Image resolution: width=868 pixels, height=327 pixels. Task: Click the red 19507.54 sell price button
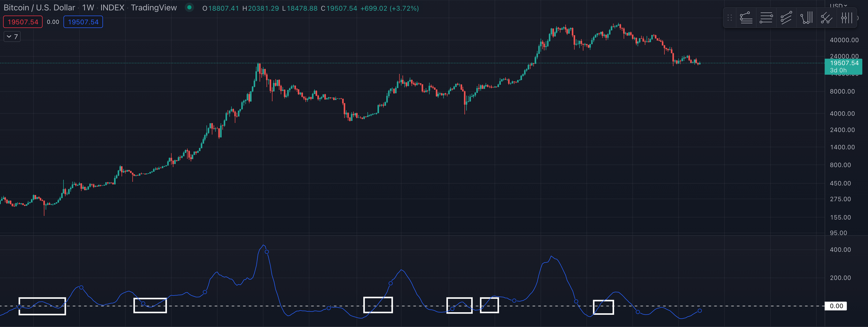tap(23, 22)
